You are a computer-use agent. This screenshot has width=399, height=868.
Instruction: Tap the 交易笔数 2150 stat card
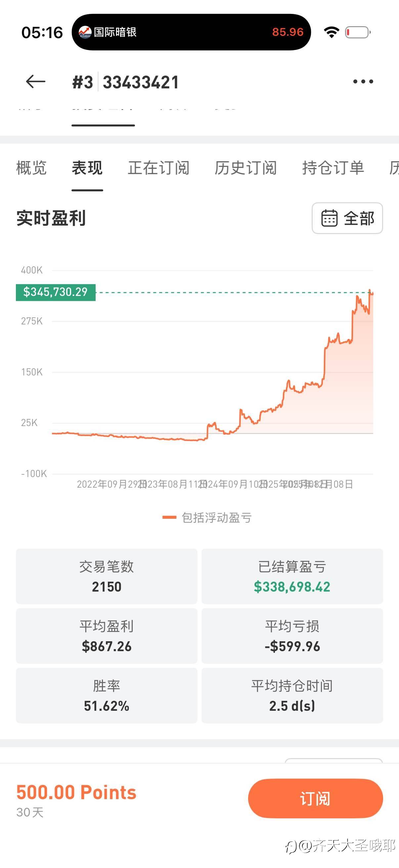(107, 576)
